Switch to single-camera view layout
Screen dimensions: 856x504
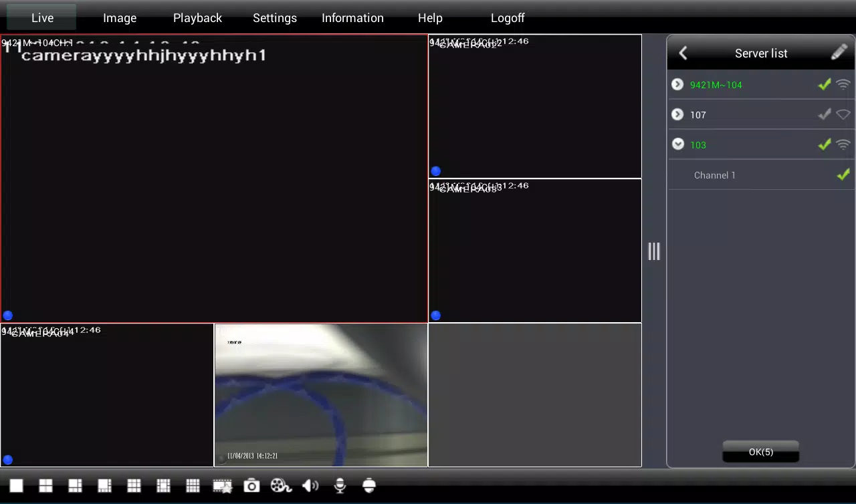pos(16,486)
